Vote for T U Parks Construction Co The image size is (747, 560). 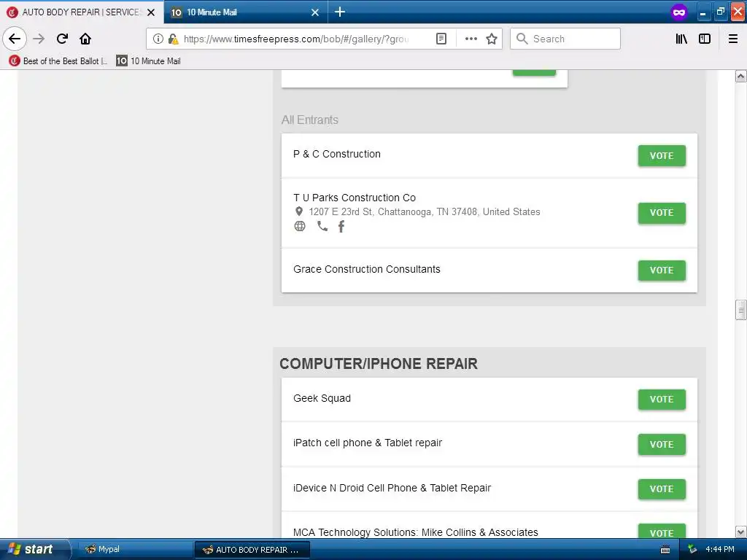(661, 213)
